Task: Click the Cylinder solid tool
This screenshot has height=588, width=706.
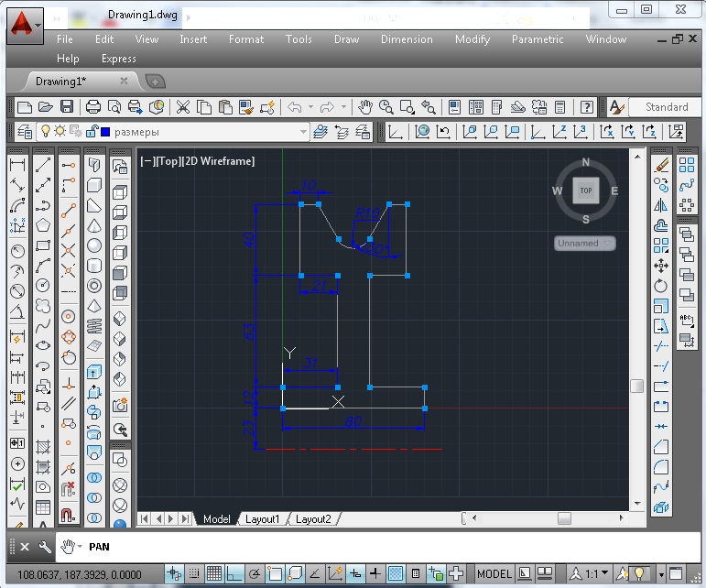Action: click(94, 266)
